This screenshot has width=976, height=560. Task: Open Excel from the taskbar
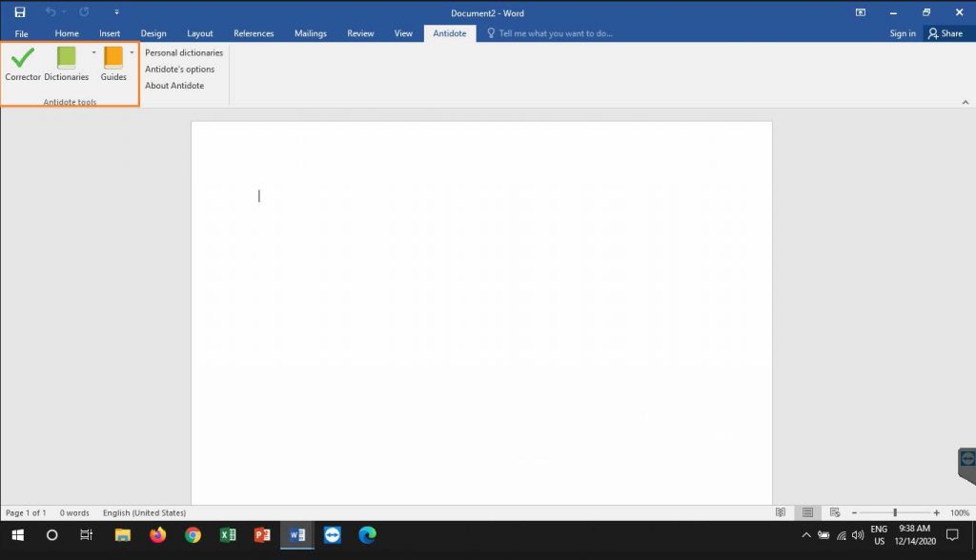click(x=228, y=535)
